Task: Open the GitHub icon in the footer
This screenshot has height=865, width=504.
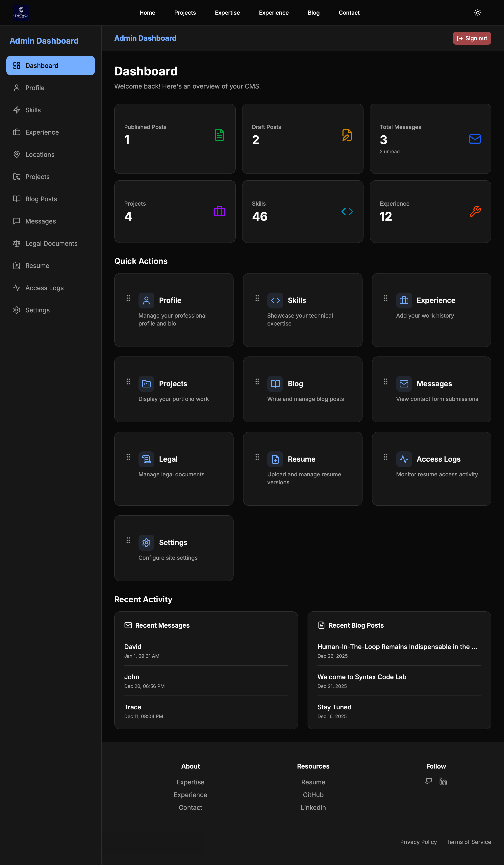Action: click(429, 781)
